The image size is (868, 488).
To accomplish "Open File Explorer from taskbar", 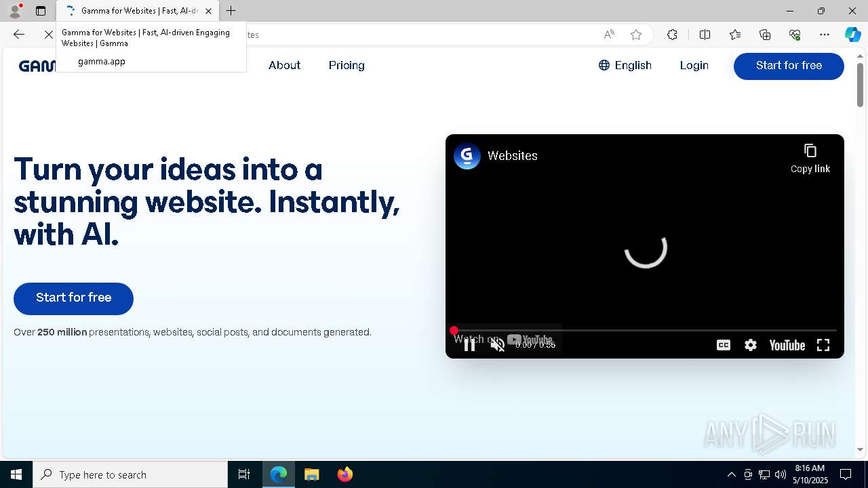I will (311, 474).
